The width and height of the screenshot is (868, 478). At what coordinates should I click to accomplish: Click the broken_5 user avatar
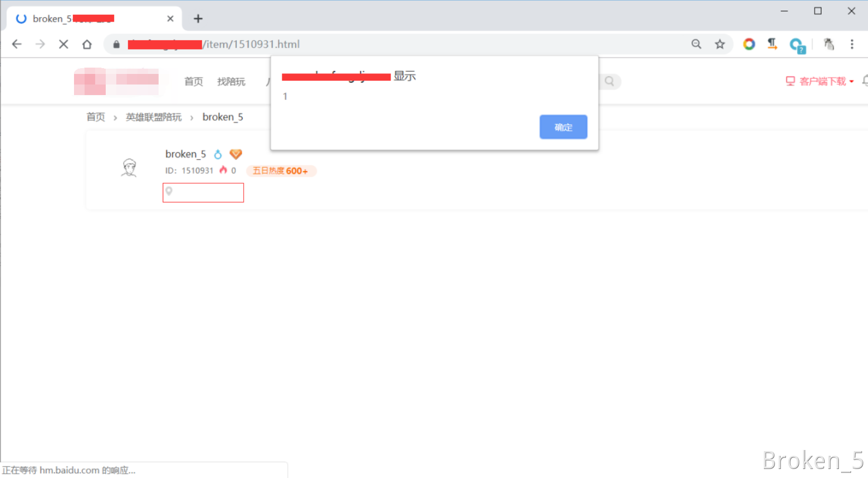tap(129, 168)
